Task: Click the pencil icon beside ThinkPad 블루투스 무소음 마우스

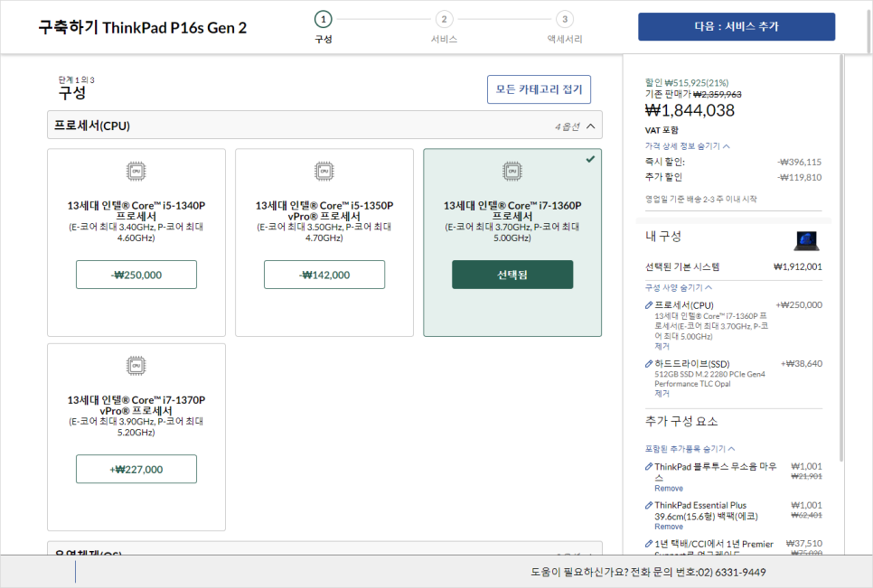Action: click(649, 467)
